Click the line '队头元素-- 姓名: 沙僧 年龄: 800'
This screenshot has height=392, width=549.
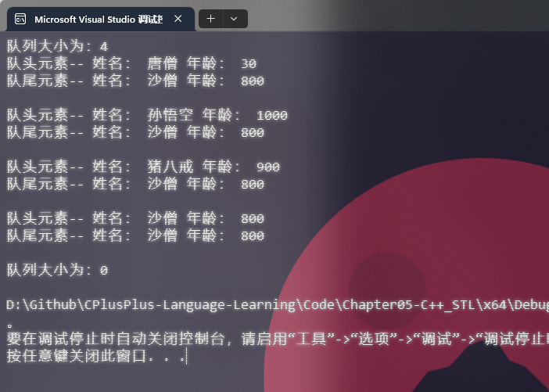click(135, 218)
